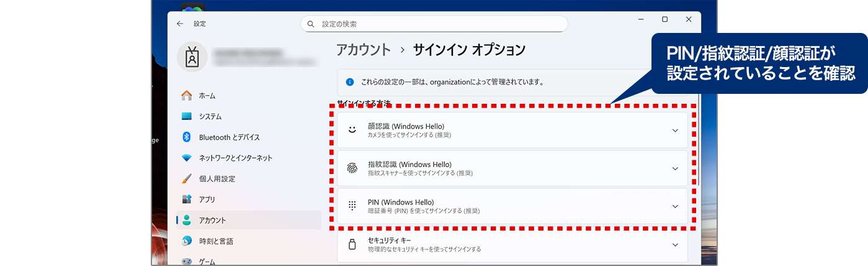The width and height of the screenshot is (868, 266).
Task: Click the Bluetooth icon in sidebar
Action: [x=186, y=137]
